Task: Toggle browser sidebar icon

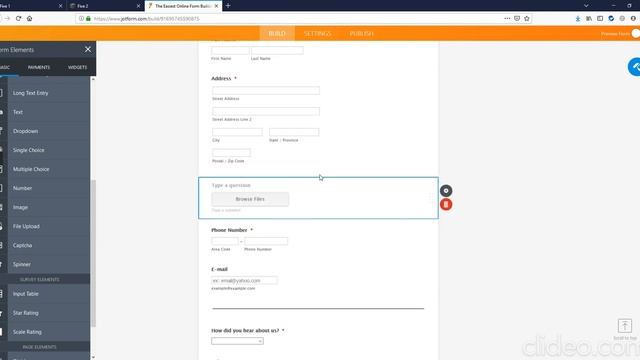Action: tap(600, 18)
